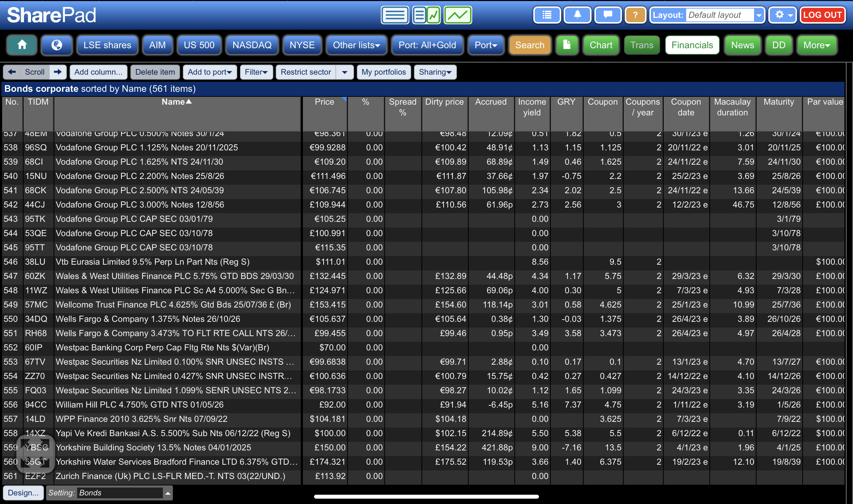Expand Restrict sector arrow
853x504 pixels.
(344, 72)
